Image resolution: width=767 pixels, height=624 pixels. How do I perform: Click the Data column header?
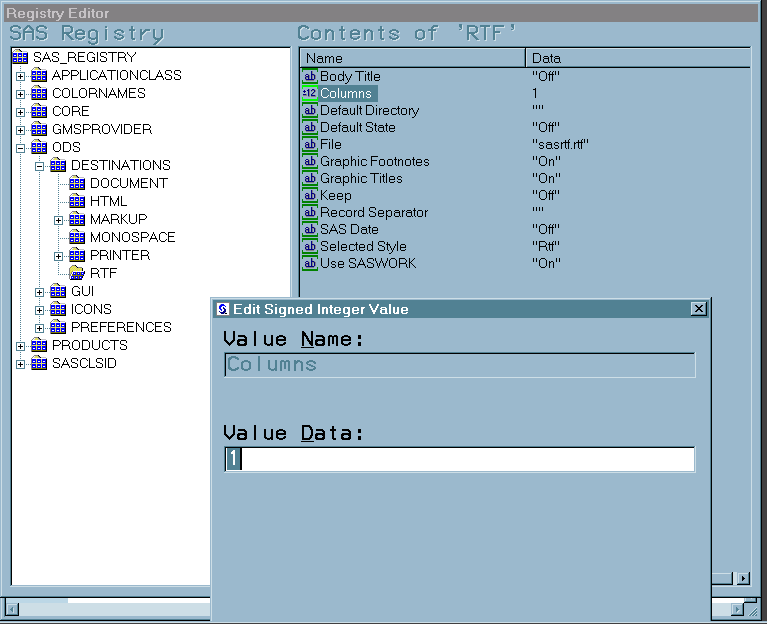[636, 58]
